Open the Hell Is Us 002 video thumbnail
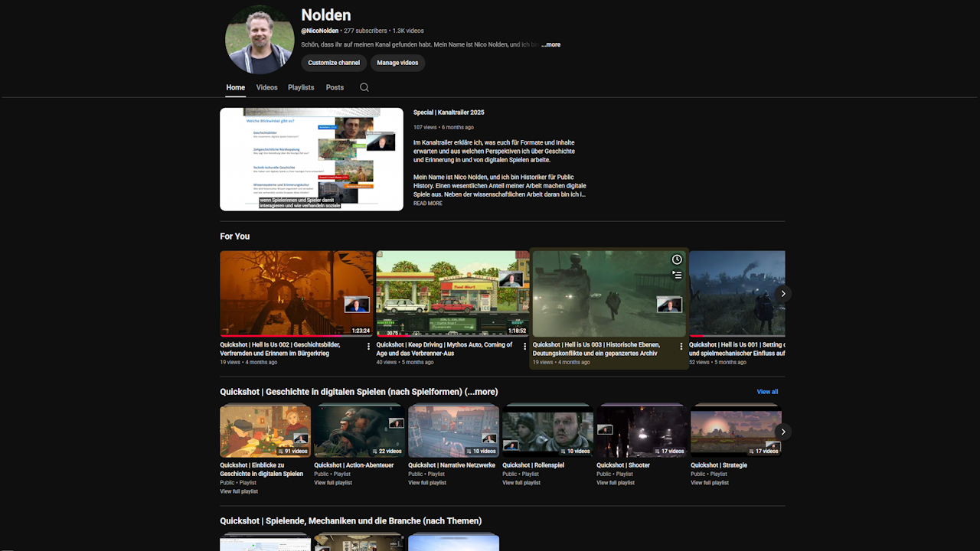980x551 pixels. pyautogui.click(x=296, y=294)
